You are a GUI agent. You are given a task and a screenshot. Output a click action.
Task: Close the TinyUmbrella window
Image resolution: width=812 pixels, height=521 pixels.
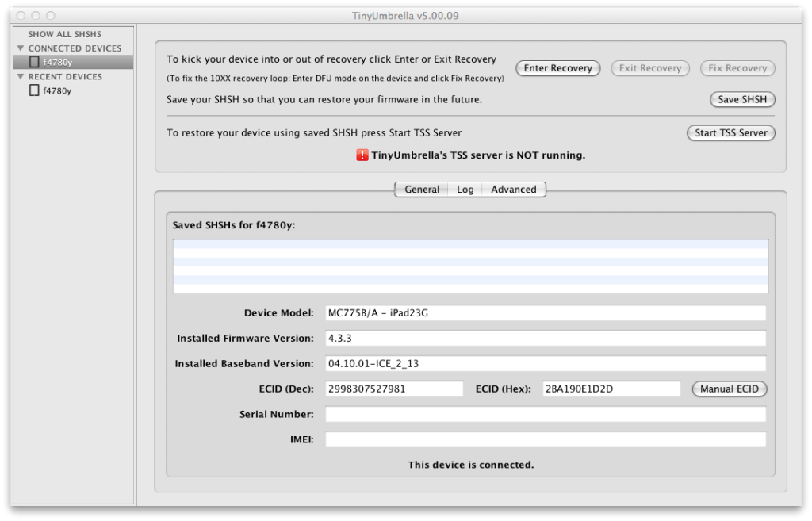[x=21, y=16]
